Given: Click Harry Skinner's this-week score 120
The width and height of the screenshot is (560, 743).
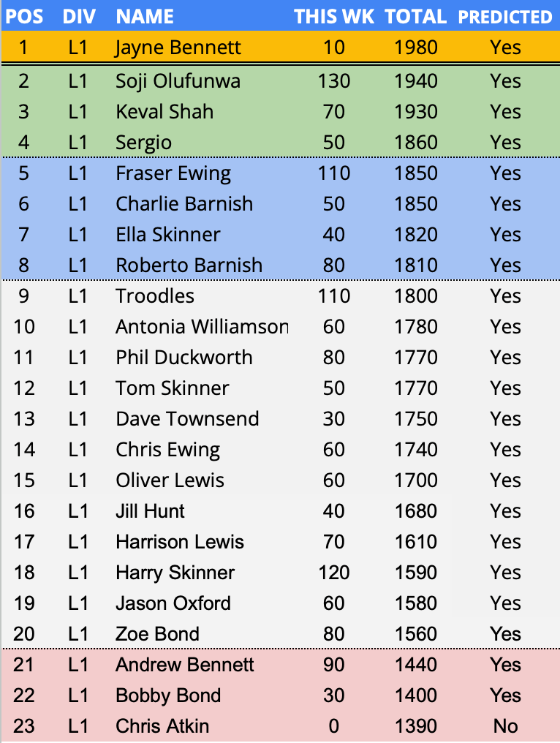Looking at the screenshot, I should [x=334, y=573].
